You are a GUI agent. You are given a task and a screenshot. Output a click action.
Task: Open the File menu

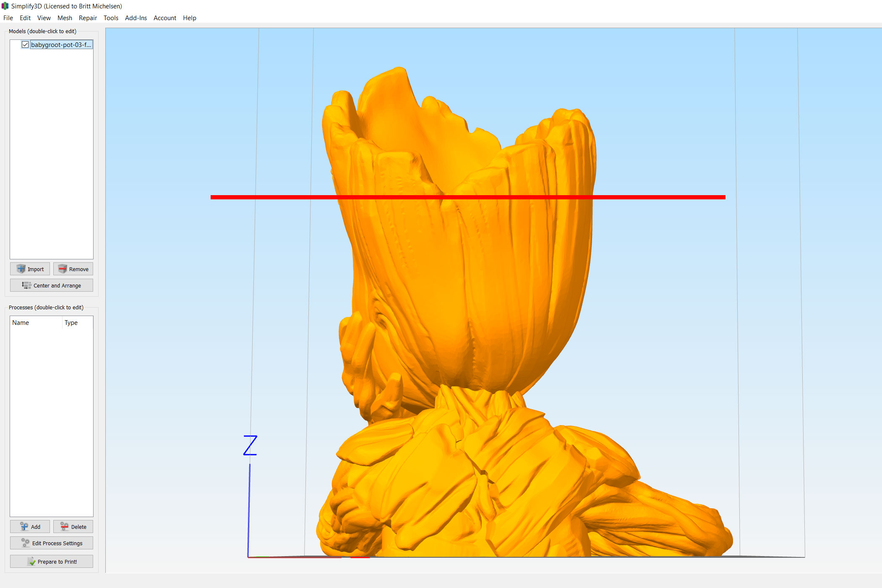pyautogui.click(x=8, y=18)
